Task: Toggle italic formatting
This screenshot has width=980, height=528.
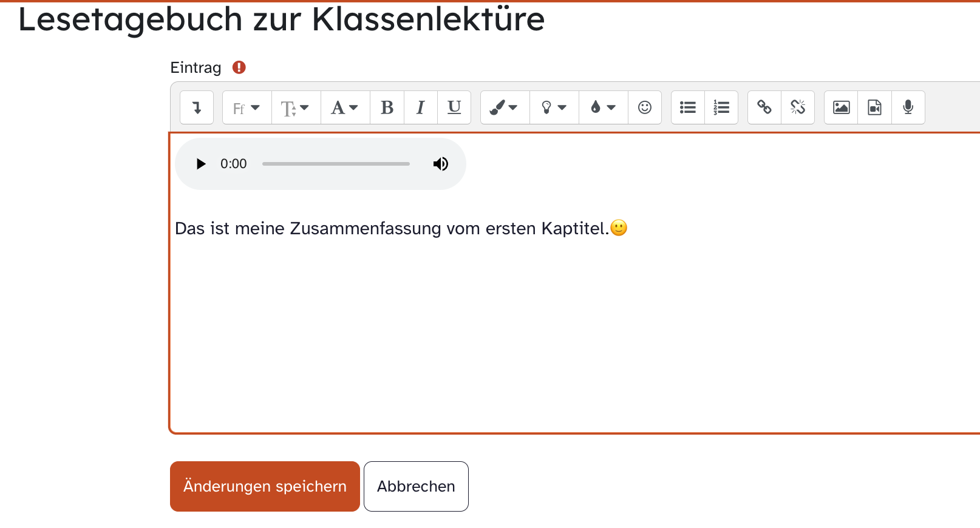Action: [x=420, y=107]
